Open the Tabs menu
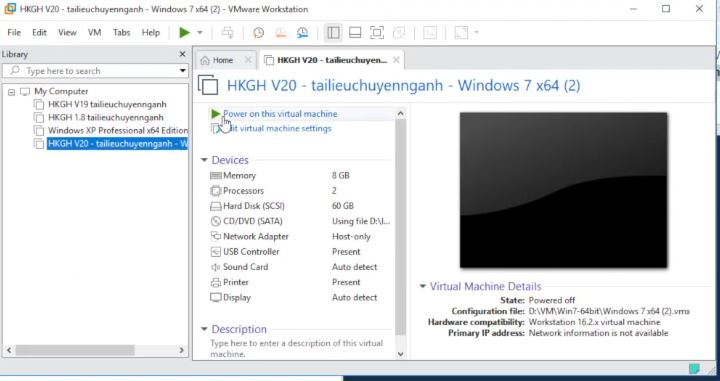The image size is (720, 381). click(x=122, y=33)
